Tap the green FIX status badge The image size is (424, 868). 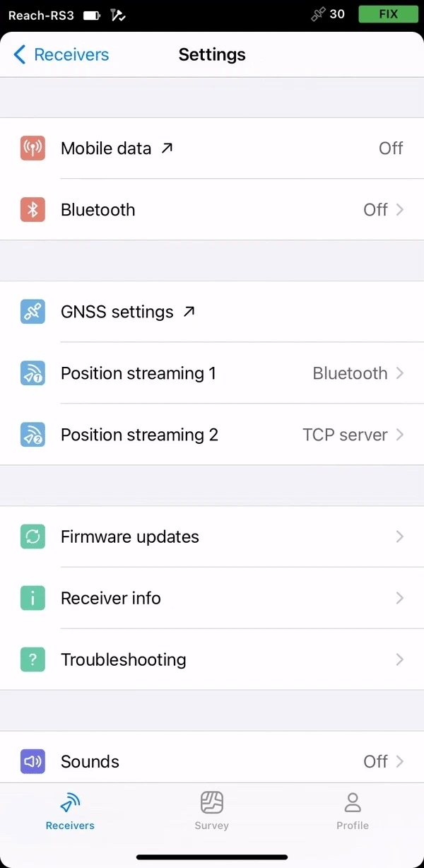click(x=388, y=14)
